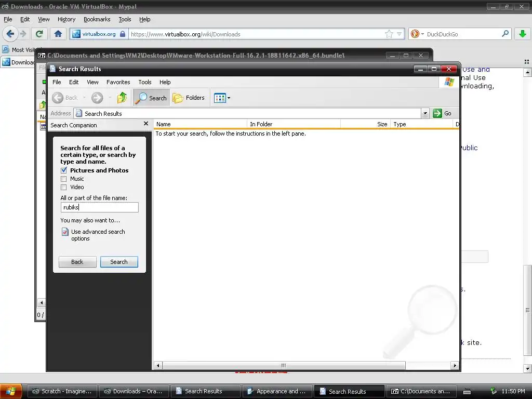The width and height of the screenshot is (532, 399).
Task: Open browser Bookmarks menu
Action: pos(97,19)
